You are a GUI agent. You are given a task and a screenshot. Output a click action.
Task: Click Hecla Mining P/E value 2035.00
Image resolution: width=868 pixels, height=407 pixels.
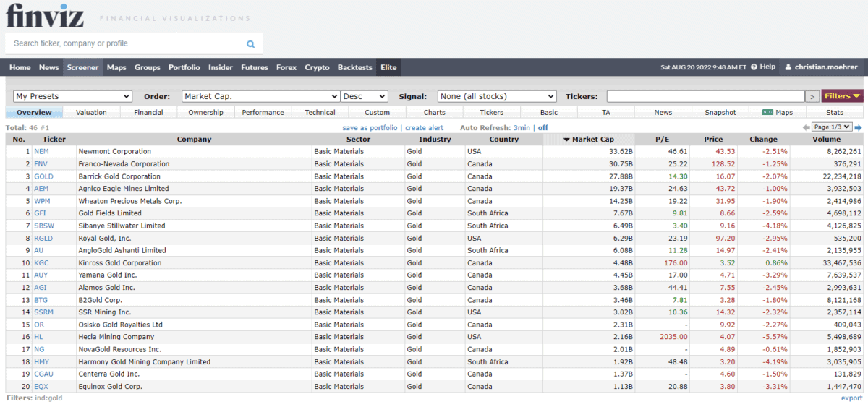click(673, 337)
